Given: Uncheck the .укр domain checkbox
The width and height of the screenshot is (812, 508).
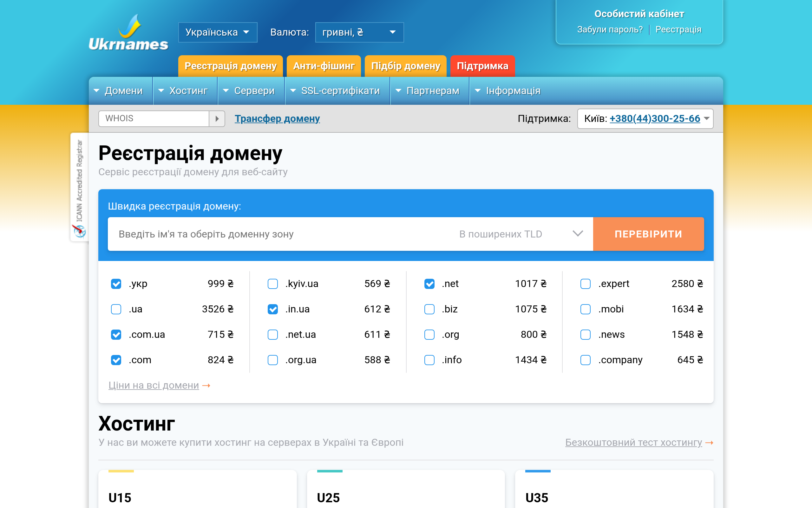Looking at the screenshot, I should click(x=116, y=284).
